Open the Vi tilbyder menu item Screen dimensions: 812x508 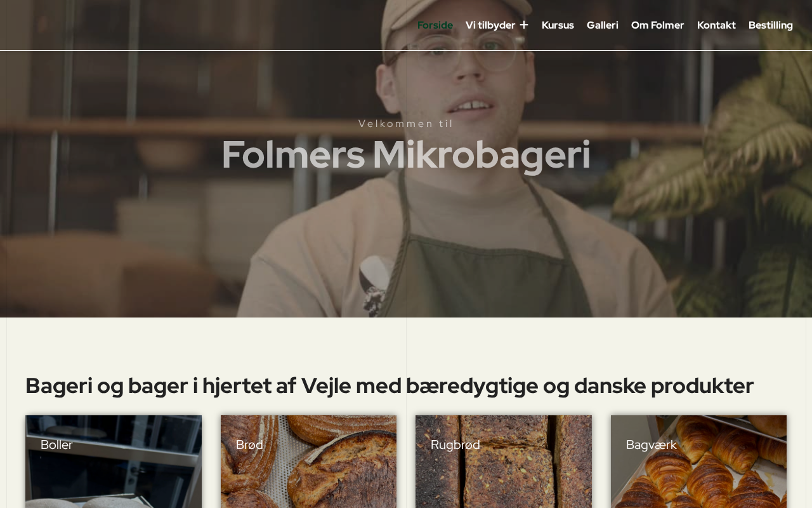(x=490, y=25)
